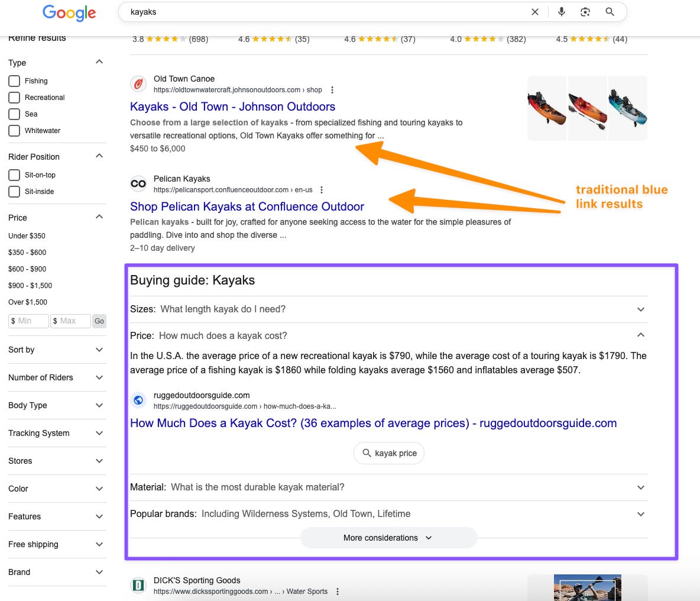Open Kayaks - Old Town - Johnson Outdoors link
700x601 pixels.
tap(232, 106)
